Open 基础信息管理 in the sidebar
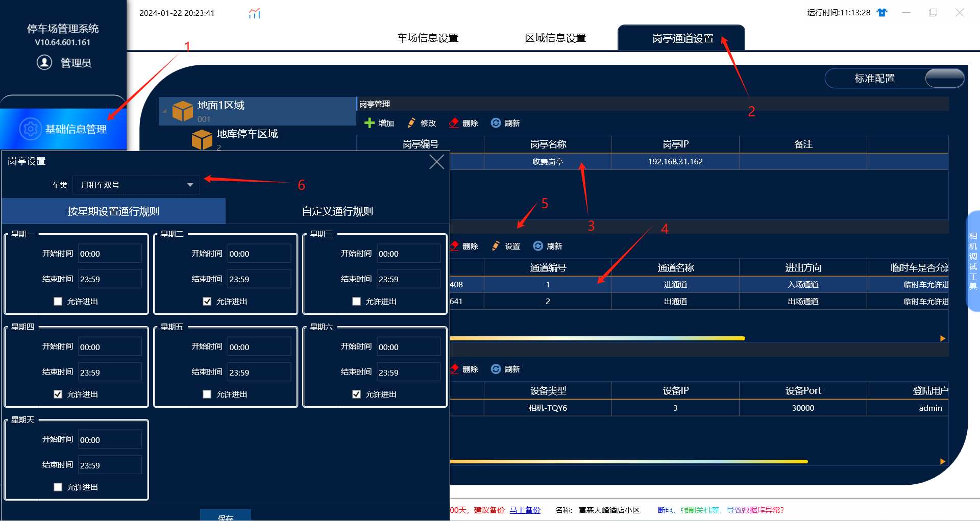This screenshot has height=521, width=980. tap(63, 129)
